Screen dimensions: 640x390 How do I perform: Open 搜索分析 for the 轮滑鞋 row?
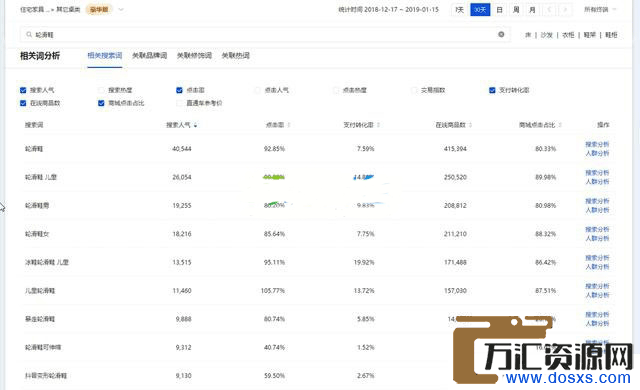597,144
